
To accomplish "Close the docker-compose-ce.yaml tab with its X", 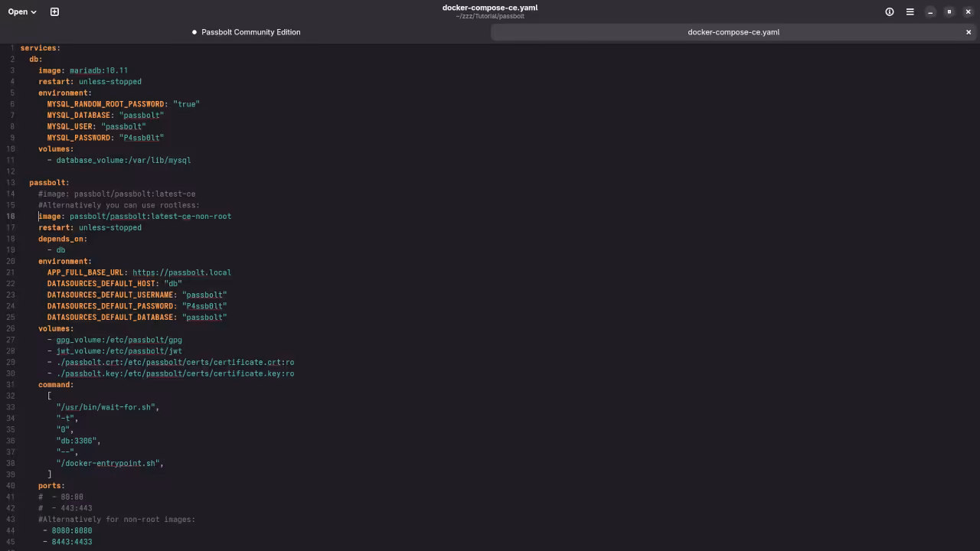I will tap(968, 32).
